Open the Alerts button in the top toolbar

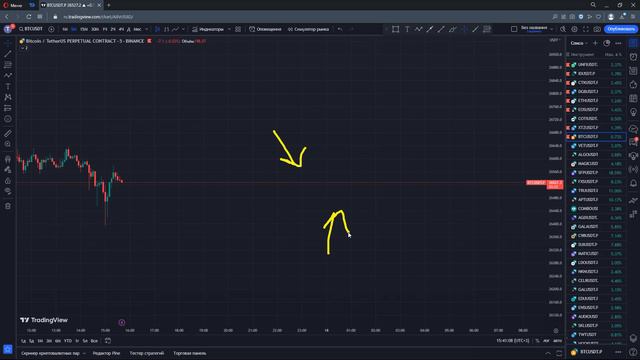pos(265,29)
